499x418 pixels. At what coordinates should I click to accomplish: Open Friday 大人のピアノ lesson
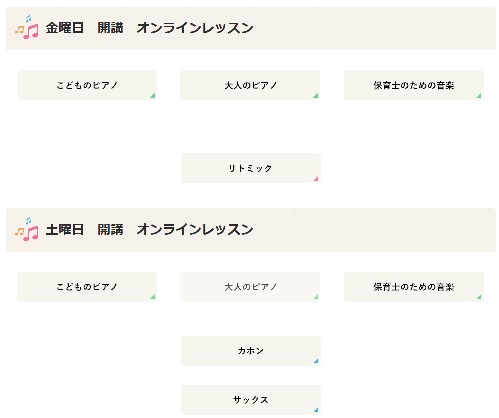(250, 85)
